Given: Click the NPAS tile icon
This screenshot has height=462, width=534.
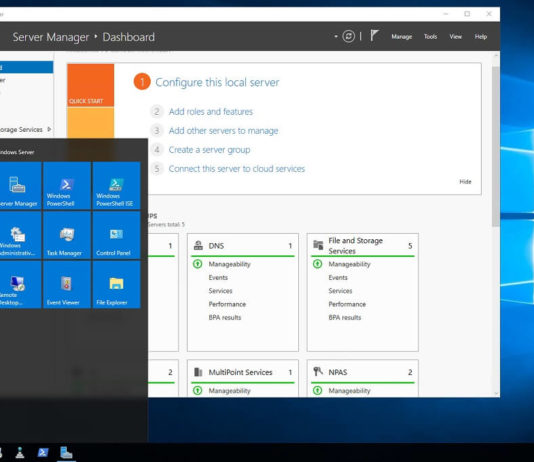Looking at the screenshot, I should (318, 371).
